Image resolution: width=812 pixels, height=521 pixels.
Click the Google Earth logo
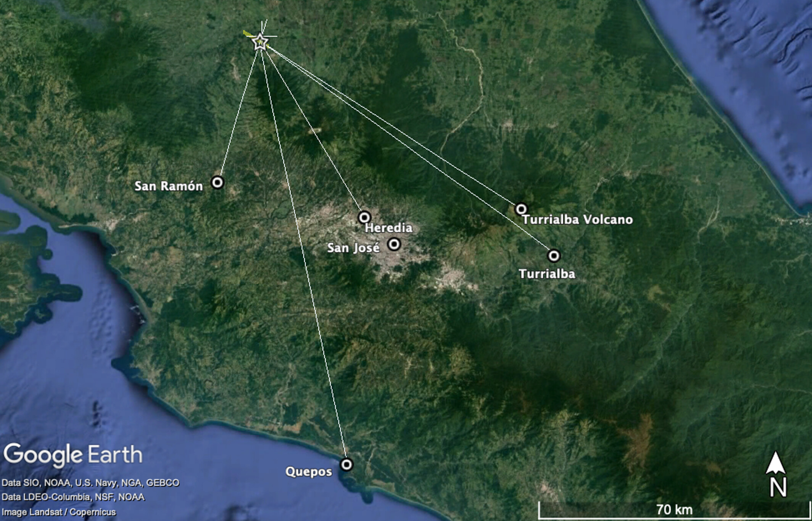73,455
